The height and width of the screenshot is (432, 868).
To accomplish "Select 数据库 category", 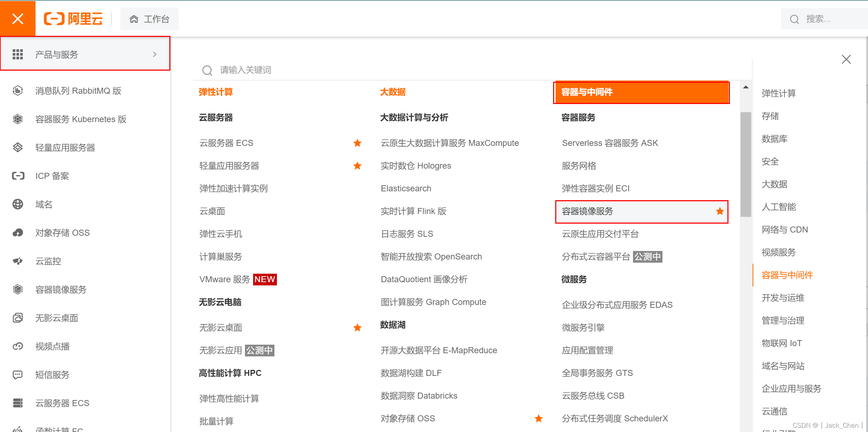I will (774, 139).
